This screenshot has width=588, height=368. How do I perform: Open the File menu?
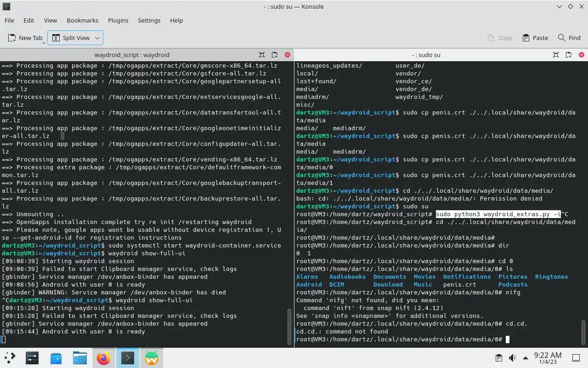9,20
